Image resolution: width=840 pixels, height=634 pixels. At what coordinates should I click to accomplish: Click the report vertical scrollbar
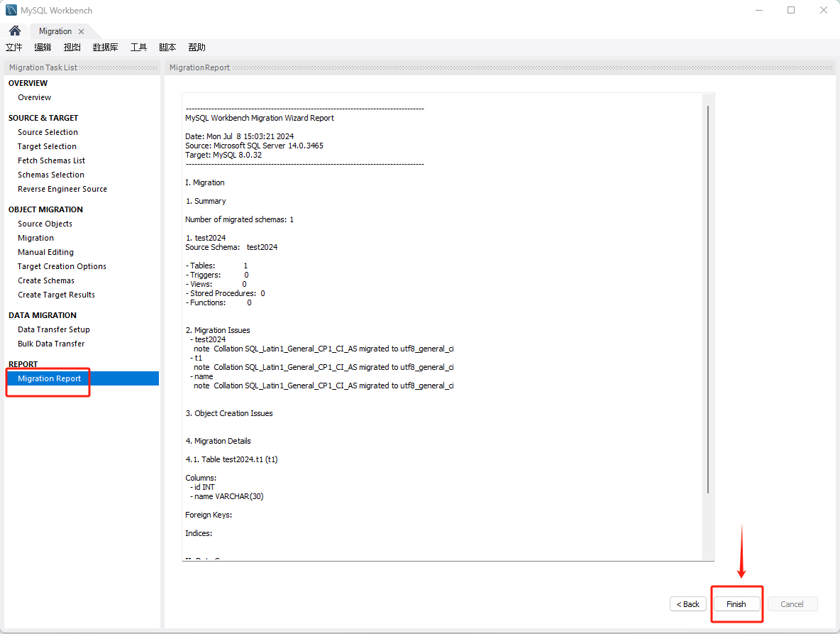pos(708,298)
